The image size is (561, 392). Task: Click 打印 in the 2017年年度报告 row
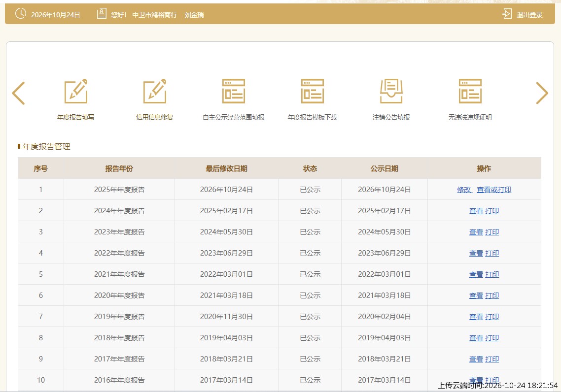(492, 359)
